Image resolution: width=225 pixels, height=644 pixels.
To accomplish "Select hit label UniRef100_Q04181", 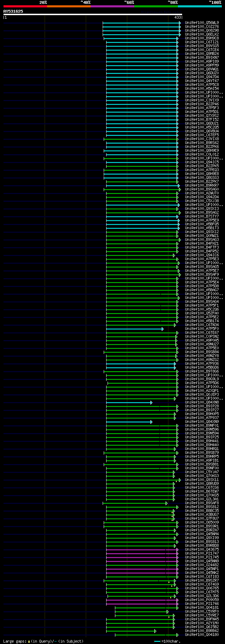I will coord(202,608).
